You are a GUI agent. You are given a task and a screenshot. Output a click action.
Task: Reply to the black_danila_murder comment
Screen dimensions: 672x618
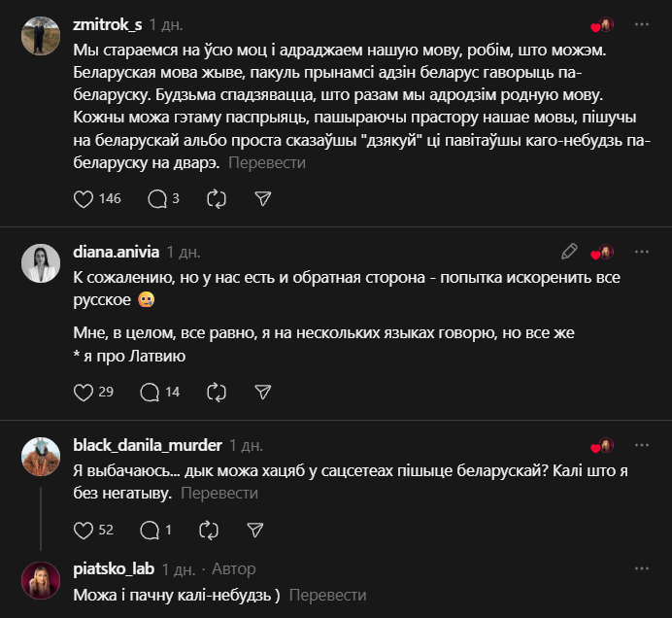click(151, 530)
